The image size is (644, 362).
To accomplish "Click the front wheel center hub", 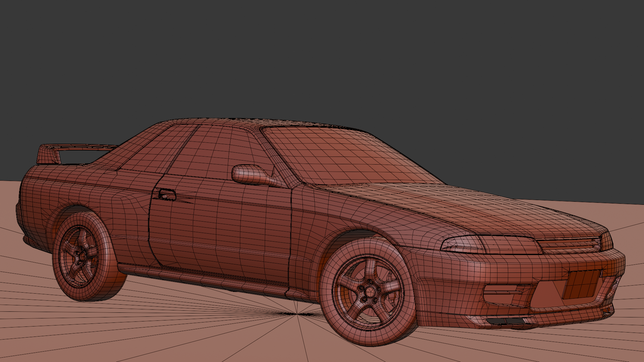I will (x=370, y=292).
